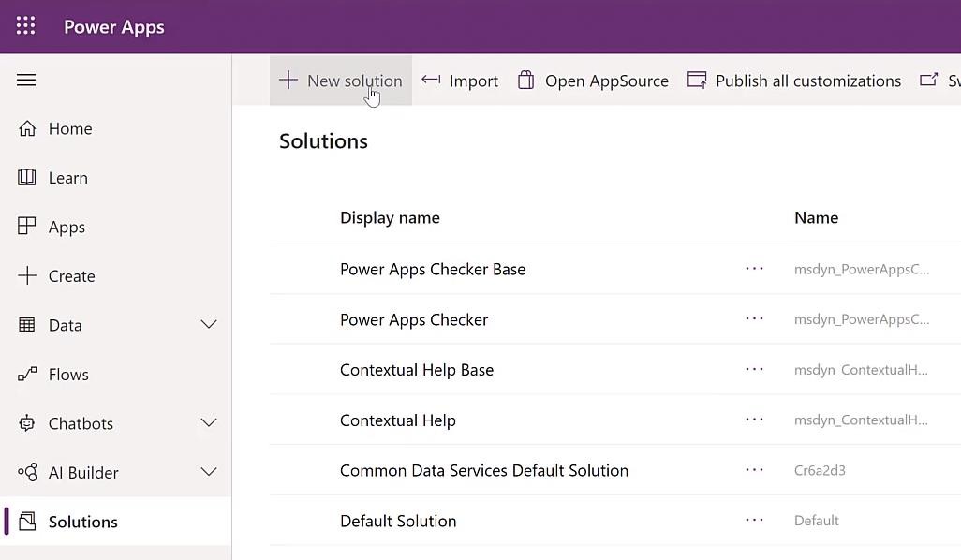Click Publish all customizations button label
961x560 pixels.
click(808, 81)
